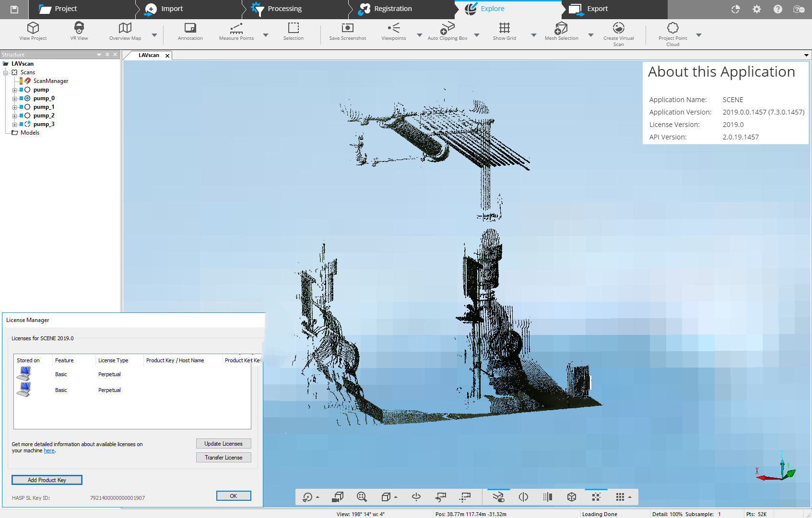Toggle the scattered points display icon

(x=596, y=497)
